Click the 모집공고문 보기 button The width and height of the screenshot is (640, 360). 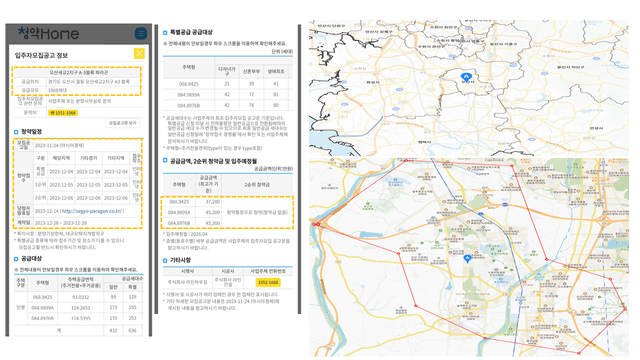coord(123,123)
